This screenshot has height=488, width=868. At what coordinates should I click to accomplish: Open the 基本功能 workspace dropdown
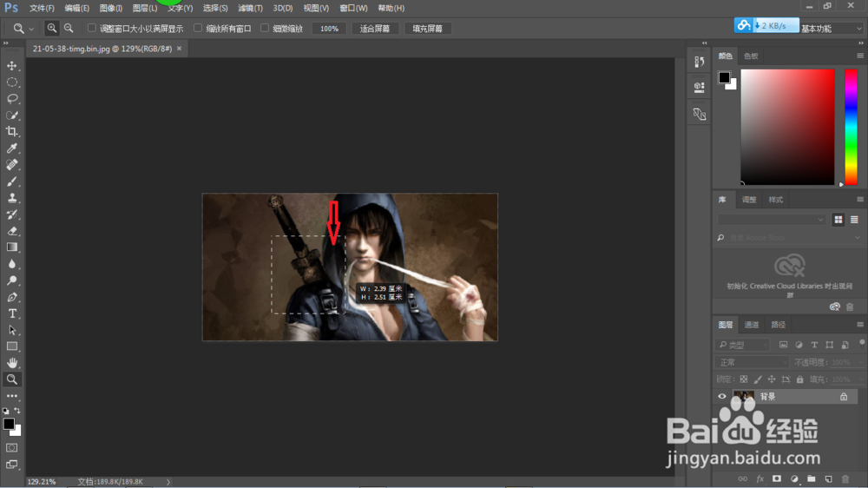pos(832,29)
